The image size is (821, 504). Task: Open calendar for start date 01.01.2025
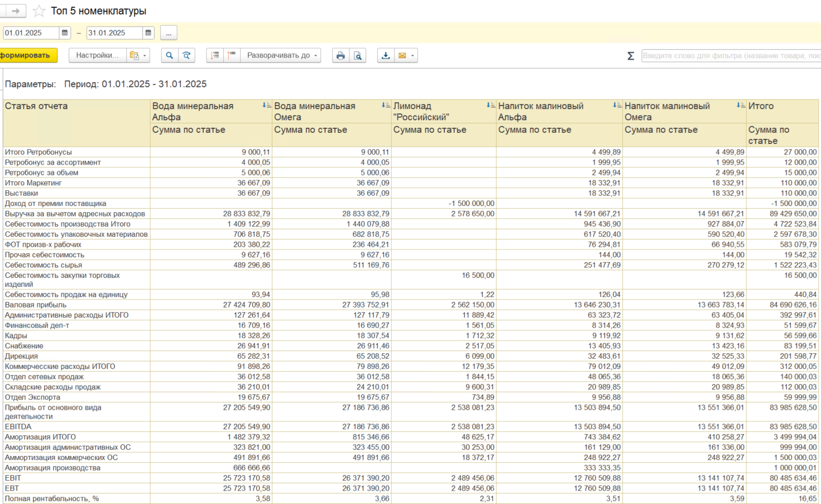(x=65, y=33)
